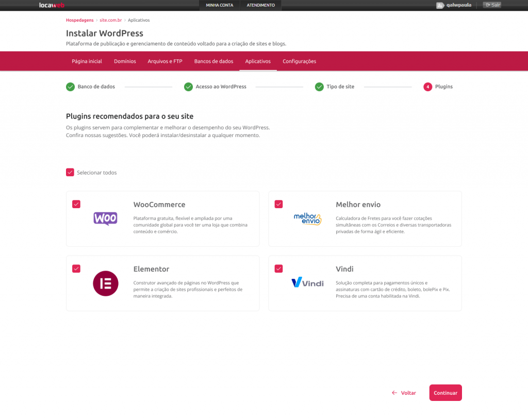Screen dimensions: 528x420
Task: Click the Elementor card title
Action: (151, 269)
